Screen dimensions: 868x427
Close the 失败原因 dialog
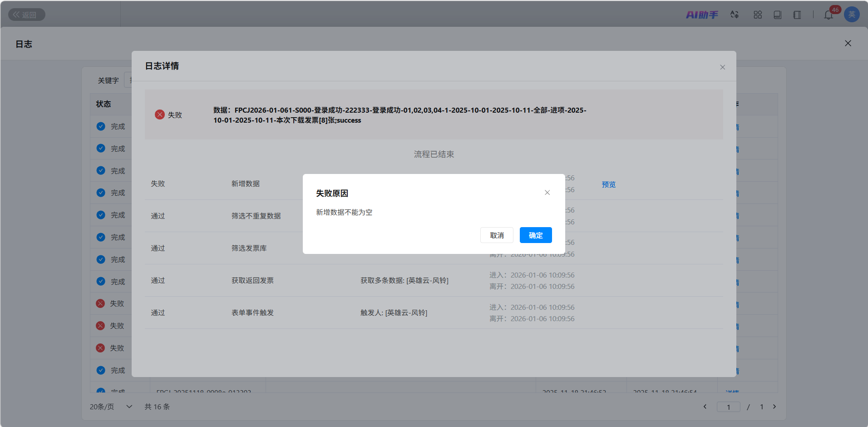547,193
